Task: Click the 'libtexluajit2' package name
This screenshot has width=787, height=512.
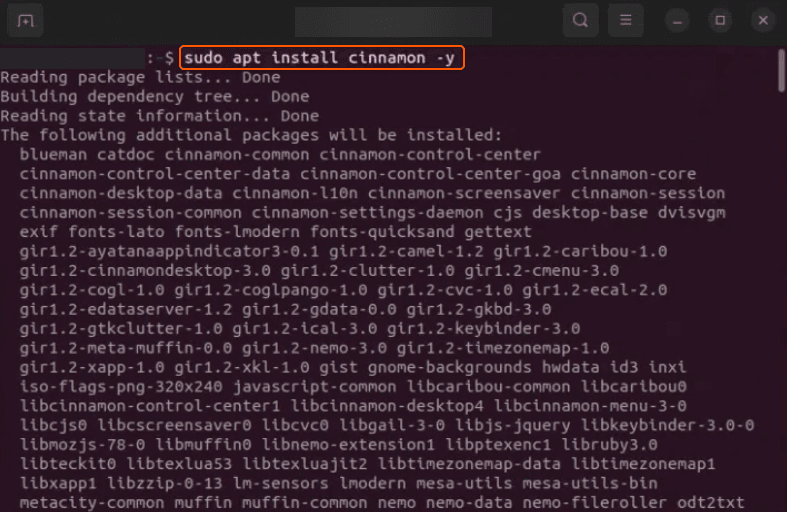Action: click(x=305, y=464)
